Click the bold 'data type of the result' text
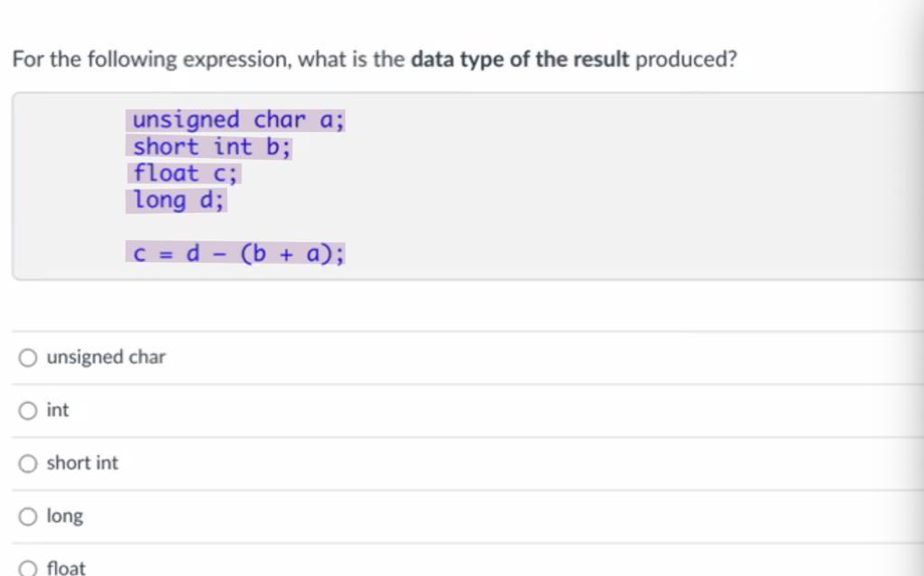The image size is (924, 576). [521, 60]
